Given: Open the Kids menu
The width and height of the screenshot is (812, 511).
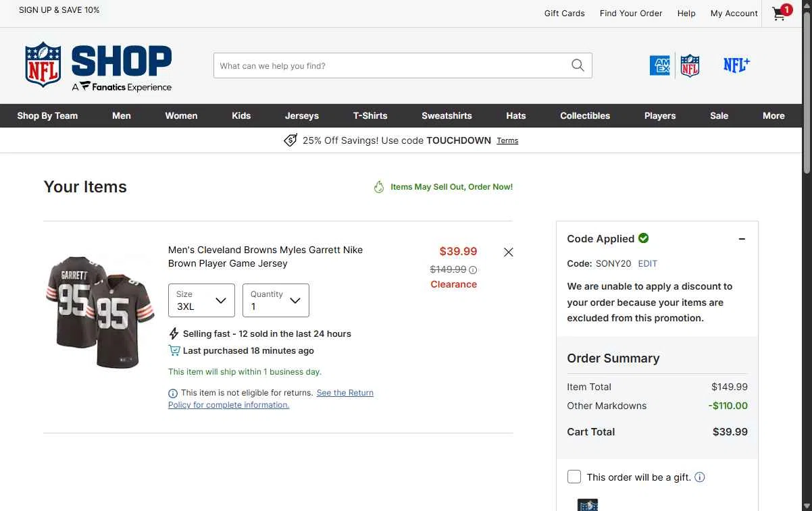Looking at the screenshot, I should tap(241, 115).
